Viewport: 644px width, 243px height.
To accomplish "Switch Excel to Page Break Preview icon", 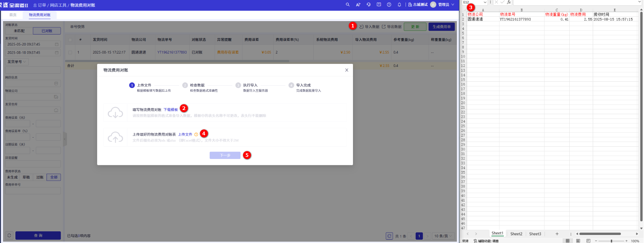I will (x=588, y=241).
